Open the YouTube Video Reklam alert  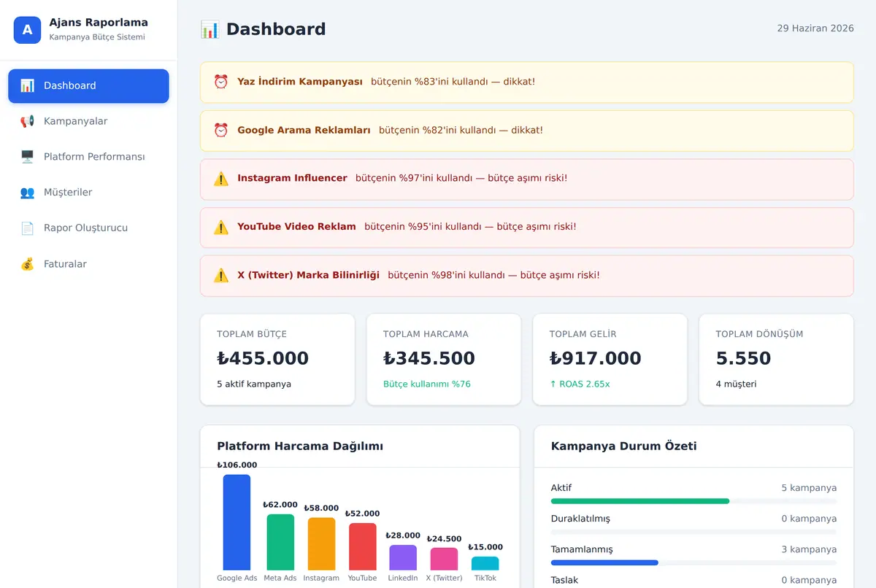point(527,227)
